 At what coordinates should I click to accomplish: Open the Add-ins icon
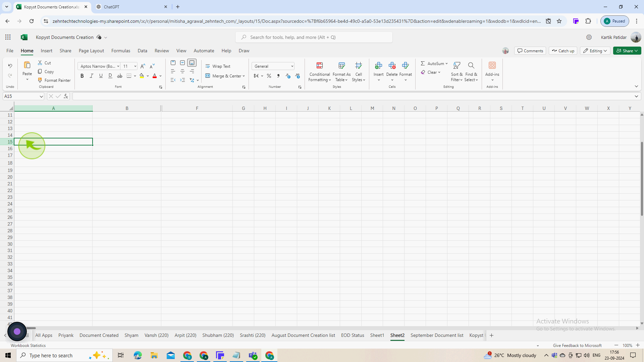(492, 65)
